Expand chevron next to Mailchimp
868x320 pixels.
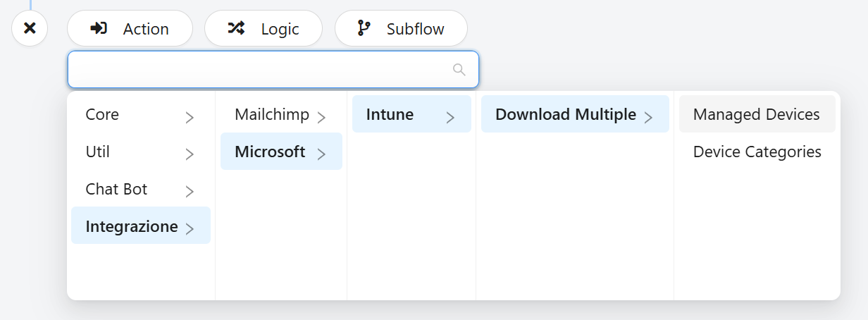(x=321, y=118)
